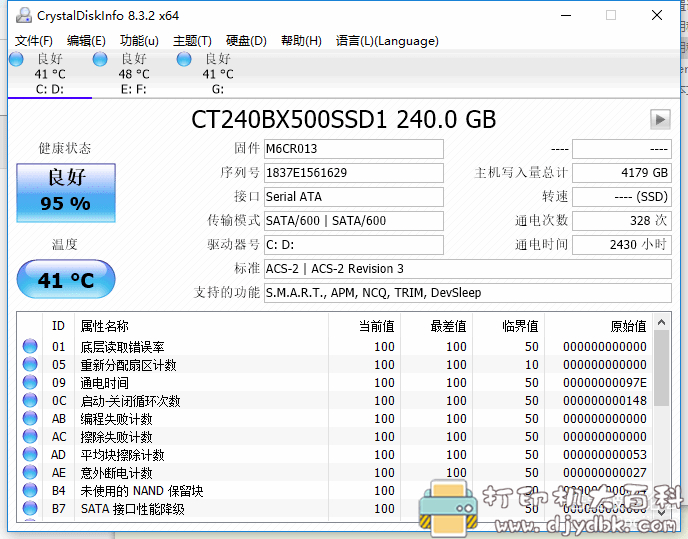Click the serial number field 1837E1561629

coord(354,173)
